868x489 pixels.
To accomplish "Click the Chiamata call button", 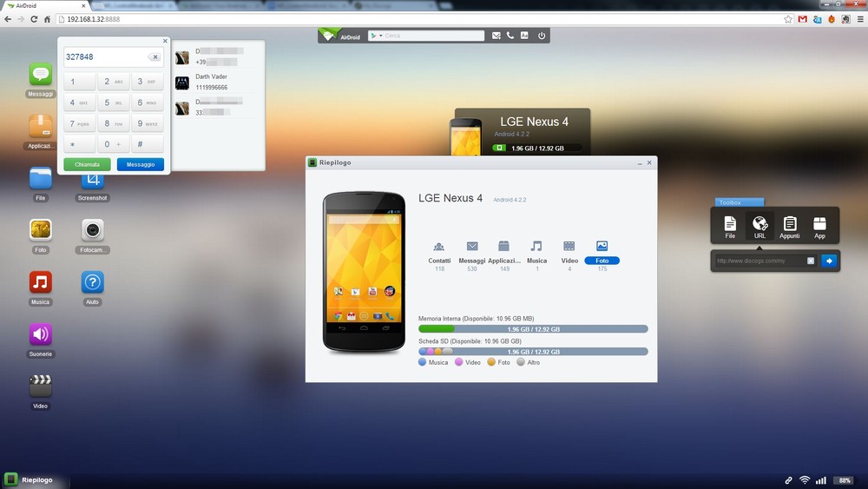I will tap(87, 164).
